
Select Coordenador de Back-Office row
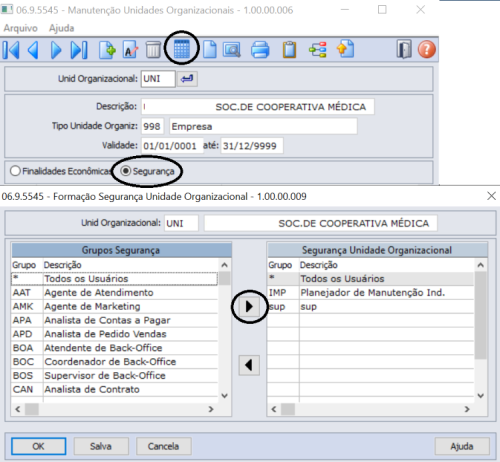[x=115, y=362]
